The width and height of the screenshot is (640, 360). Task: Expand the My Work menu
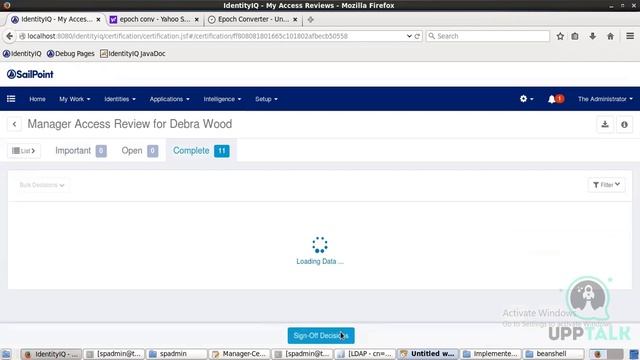point(75,99)
